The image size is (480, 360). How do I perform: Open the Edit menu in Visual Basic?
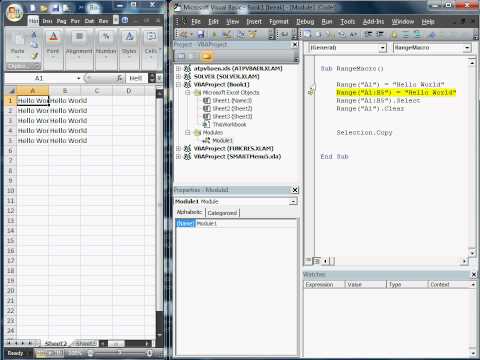pyautogui.click(x=213, y=22)
